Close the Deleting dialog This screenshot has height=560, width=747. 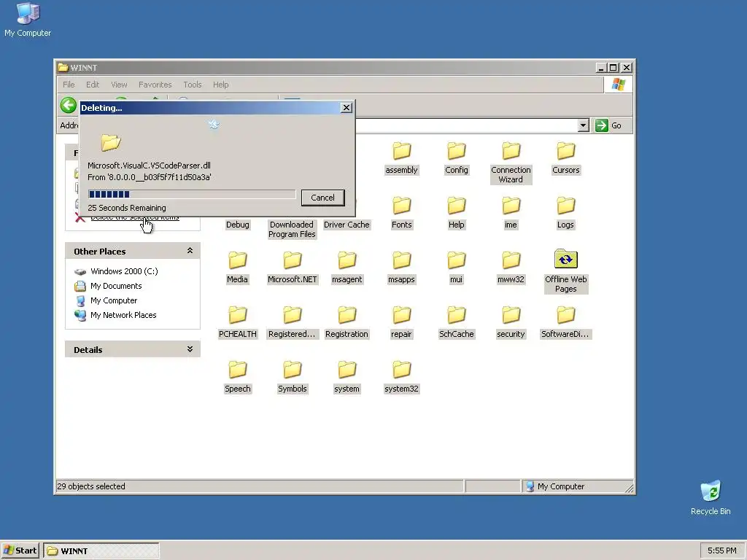(347, 108)
